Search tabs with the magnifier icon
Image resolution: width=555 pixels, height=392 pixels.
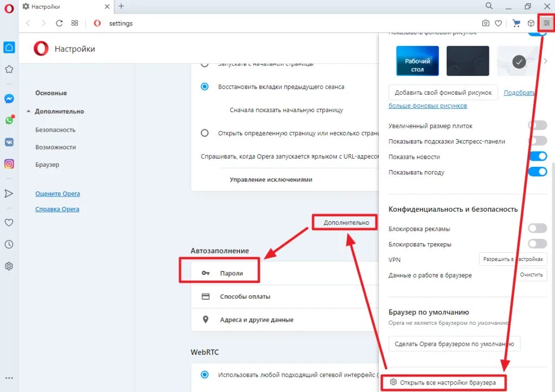[489, 6]
